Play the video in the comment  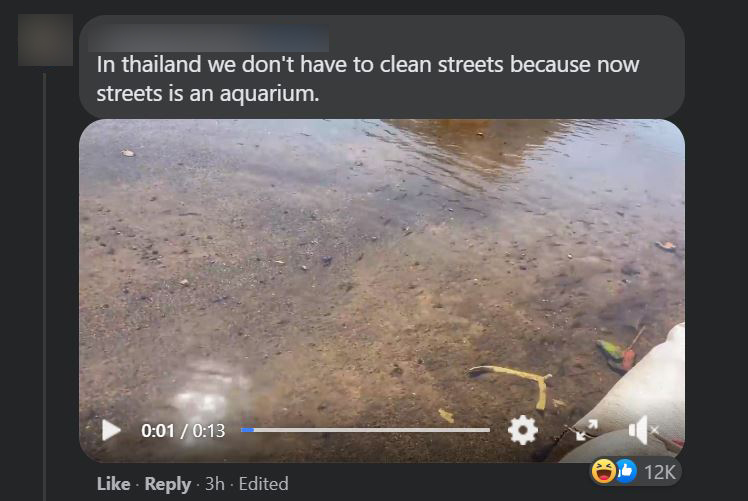111,430
